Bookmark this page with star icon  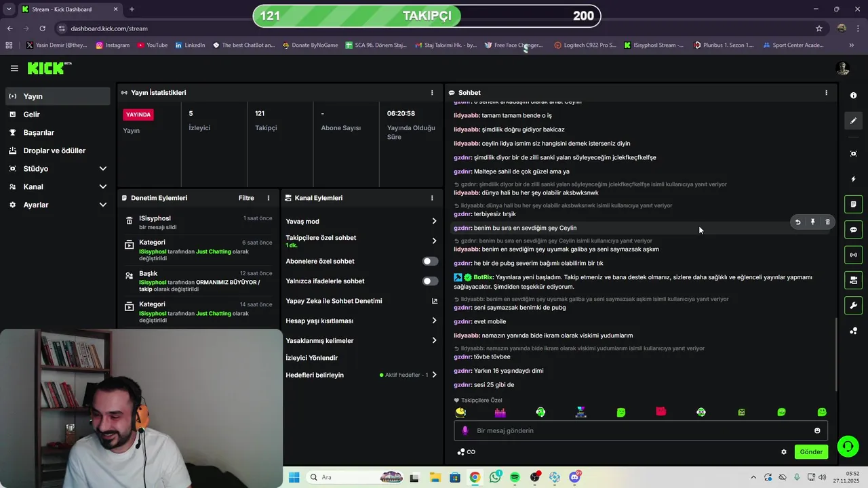click(x=819, y=28)
